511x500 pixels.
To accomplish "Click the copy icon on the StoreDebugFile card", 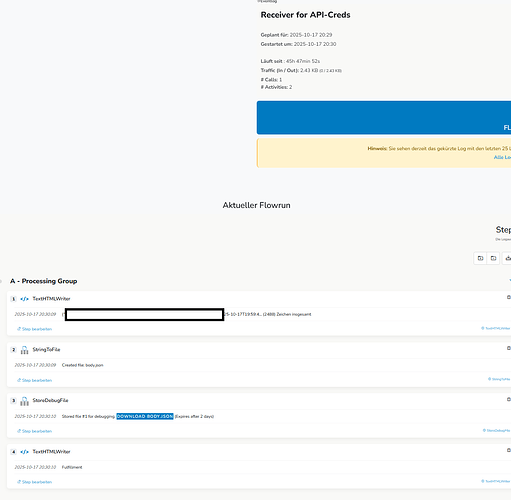I will pyautogui.click(x=509, y=399).
